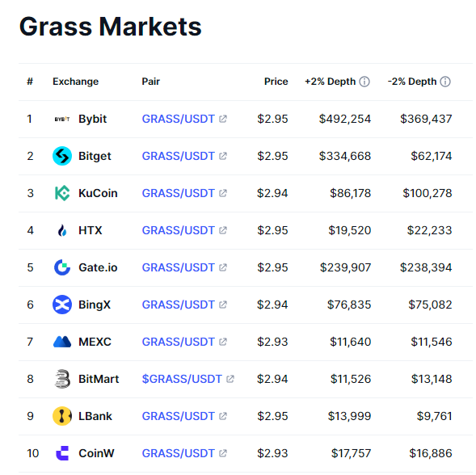The width and height of the screenshot is (476, 475).
Task: Select the CoinW exchange name
Action: coord(96,453)
